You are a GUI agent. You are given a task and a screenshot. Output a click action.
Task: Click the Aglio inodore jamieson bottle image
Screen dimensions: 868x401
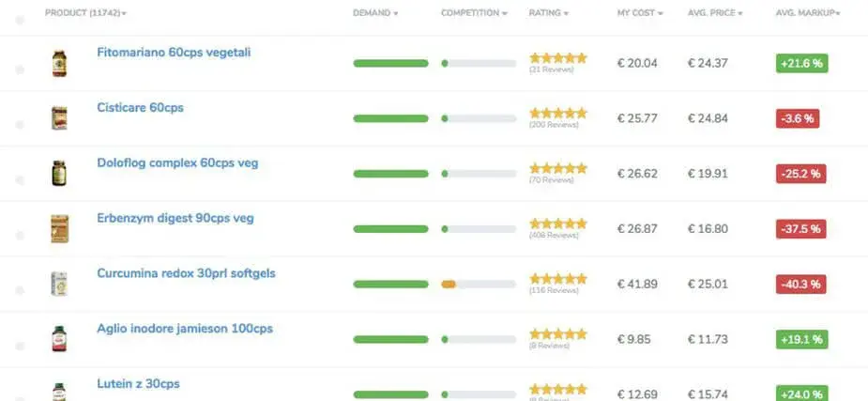[x=59, y=339]
